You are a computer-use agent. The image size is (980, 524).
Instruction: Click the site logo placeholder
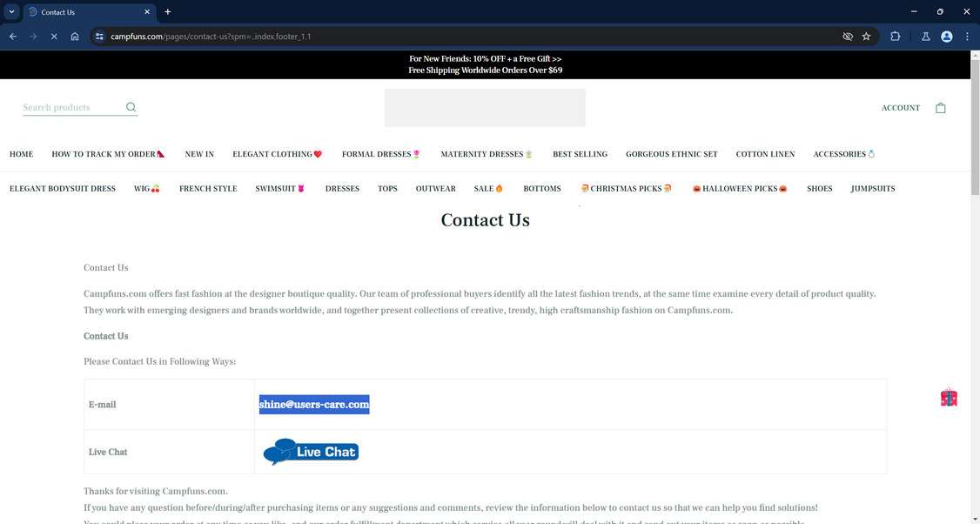click(485, 108)
